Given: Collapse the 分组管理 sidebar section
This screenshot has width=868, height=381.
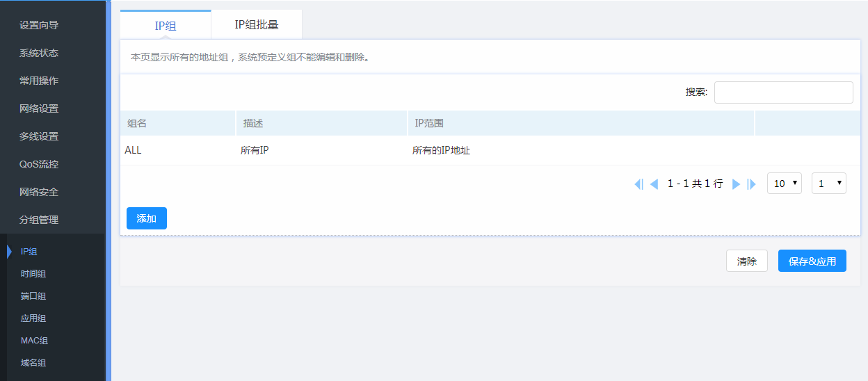Looking at the screenshot, I should 39,220.
